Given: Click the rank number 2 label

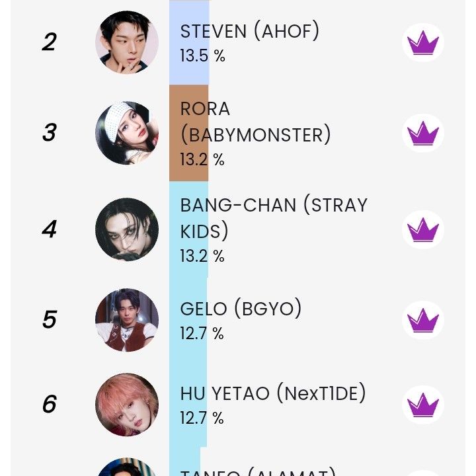Looking at the screenshot, I should [49, 42].
